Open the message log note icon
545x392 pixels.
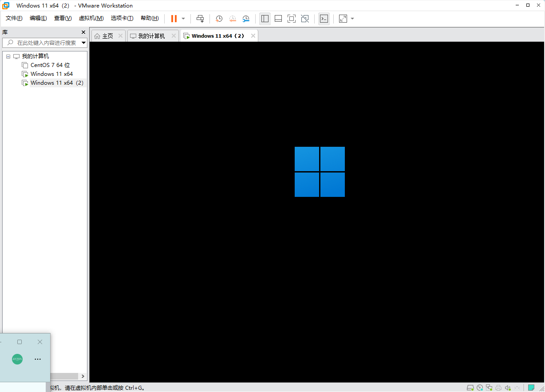pos(531,387)
